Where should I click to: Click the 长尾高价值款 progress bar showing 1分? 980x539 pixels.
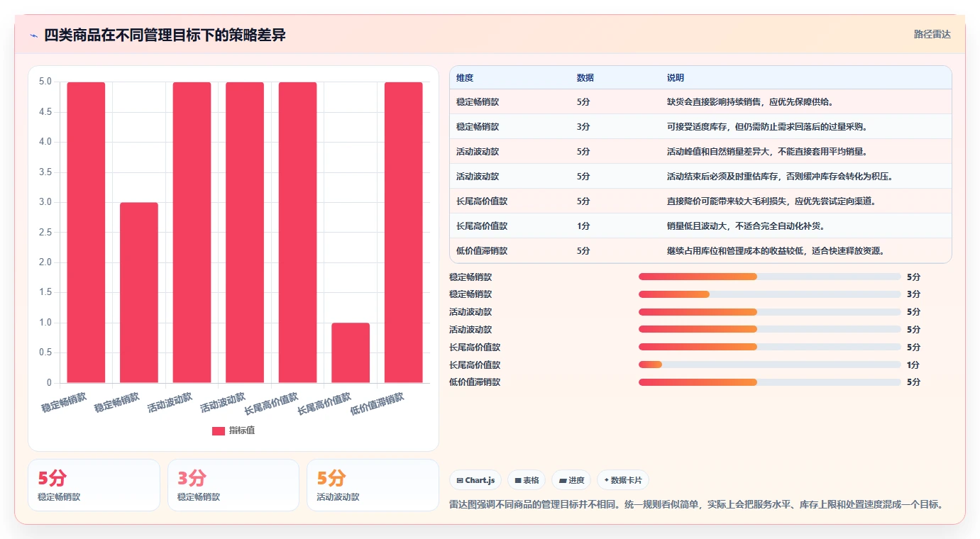tap(770, 365)
